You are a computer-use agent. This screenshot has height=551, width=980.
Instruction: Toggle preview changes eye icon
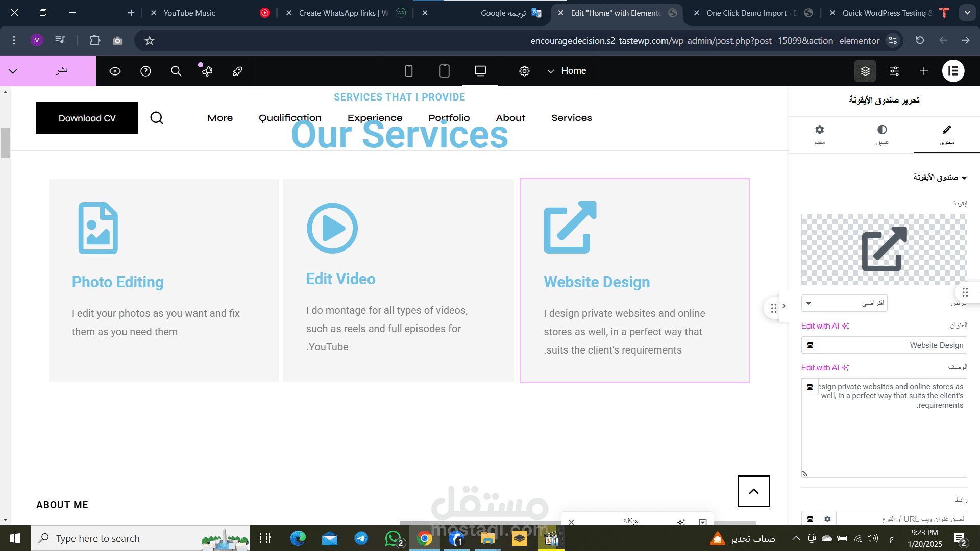point(115,71)
